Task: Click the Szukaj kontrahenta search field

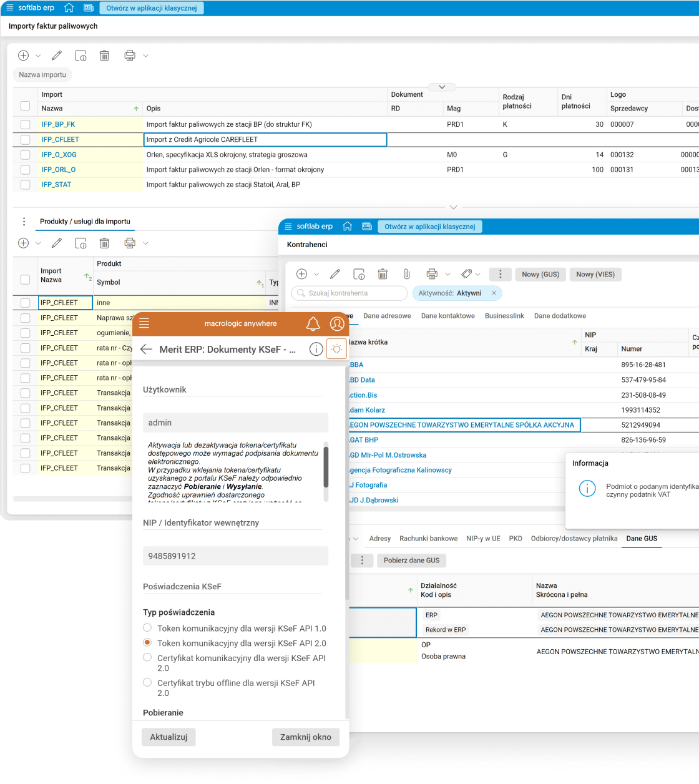Action: click(349, 293)
